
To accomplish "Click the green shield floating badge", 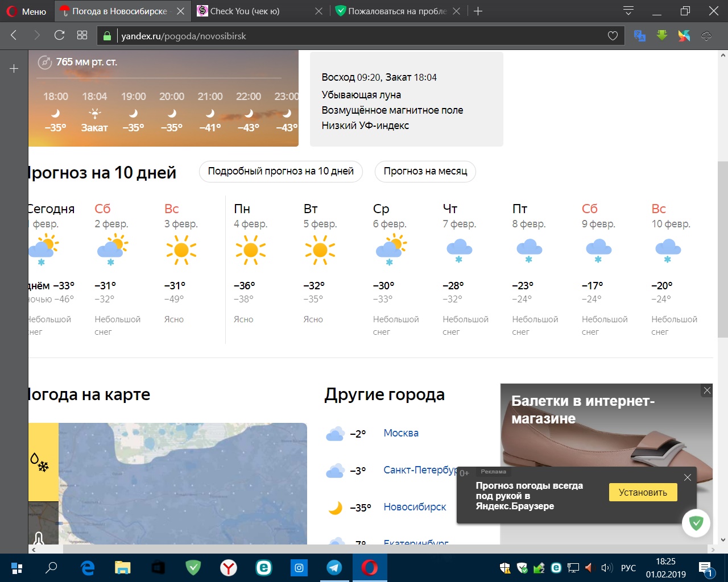I will click(x=696, y=523).
